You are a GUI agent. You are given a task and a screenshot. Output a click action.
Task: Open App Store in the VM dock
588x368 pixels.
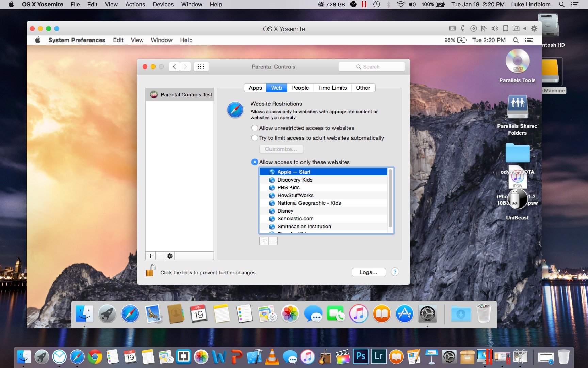pyautogui.click(x=404, y=314)
